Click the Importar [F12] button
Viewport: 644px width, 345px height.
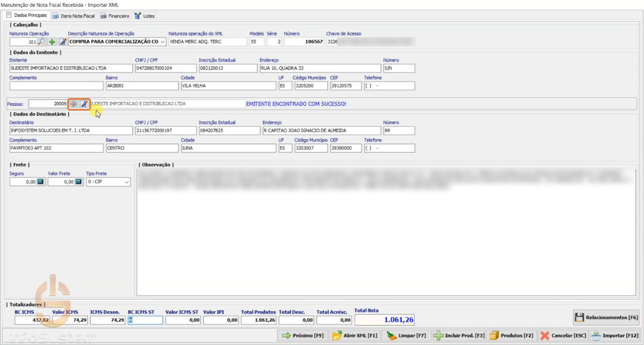615,335
